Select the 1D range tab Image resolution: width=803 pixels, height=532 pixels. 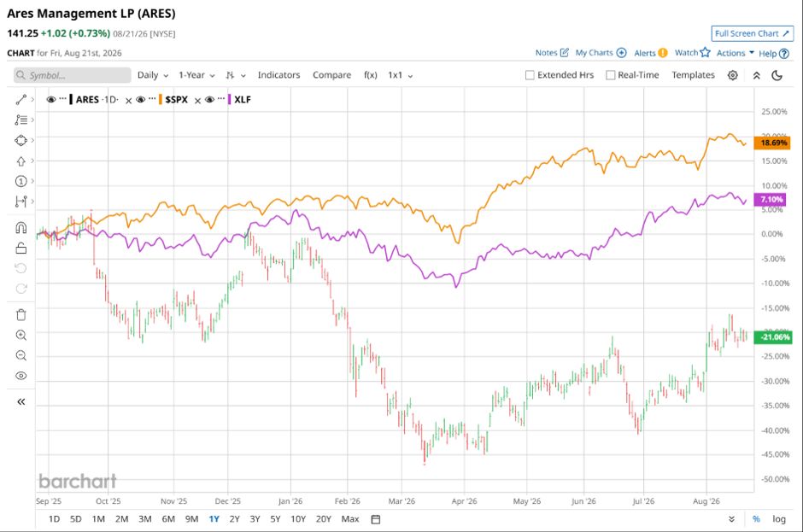(x=54, y=519)
